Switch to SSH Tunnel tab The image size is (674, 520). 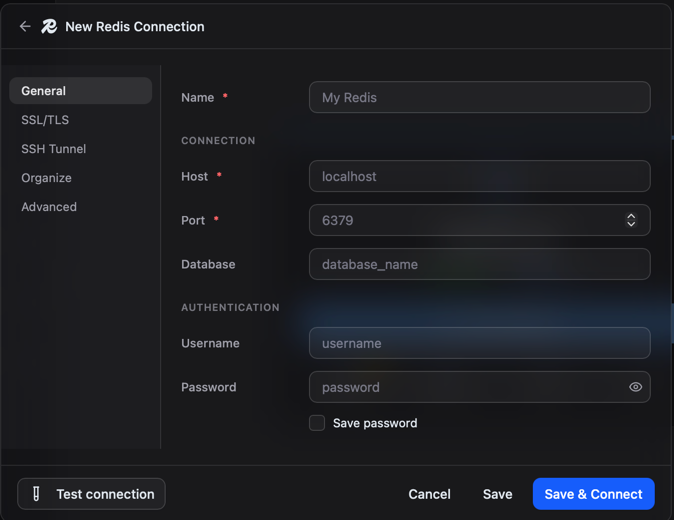pos(80,149)
